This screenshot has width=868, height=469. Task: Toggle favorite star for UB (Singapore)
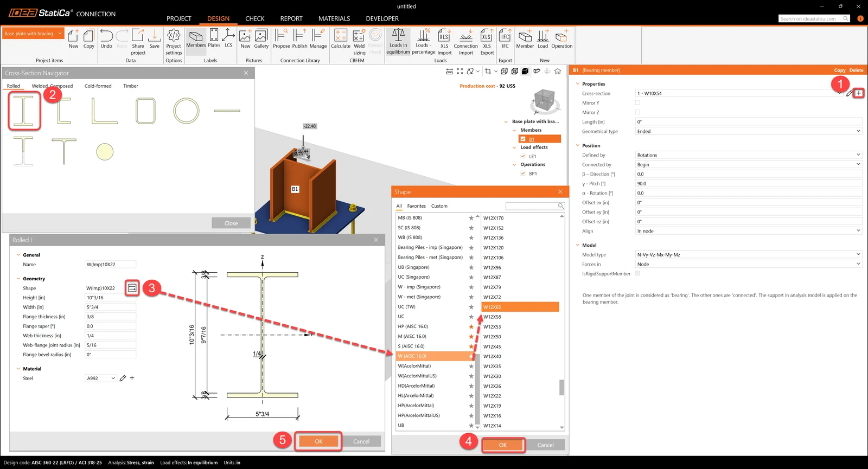tap(471, 267)
